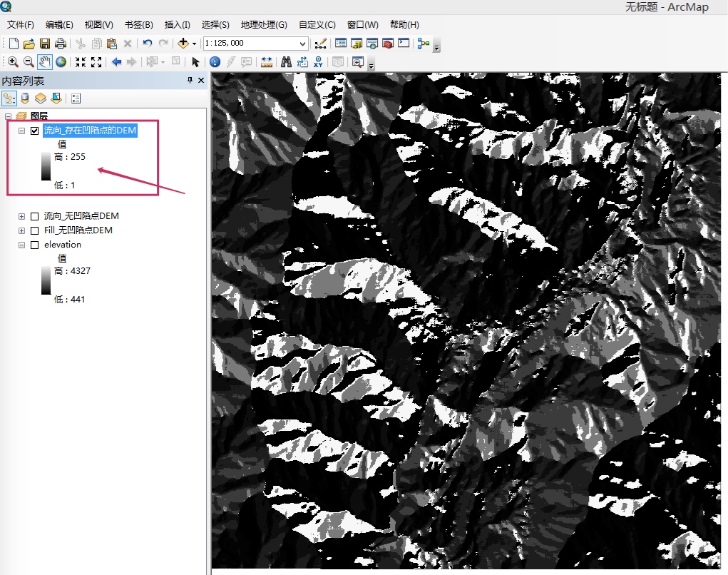Open the 地理处理(G) menu
Viewport: 728px width, 575px height.
[264, 25]
